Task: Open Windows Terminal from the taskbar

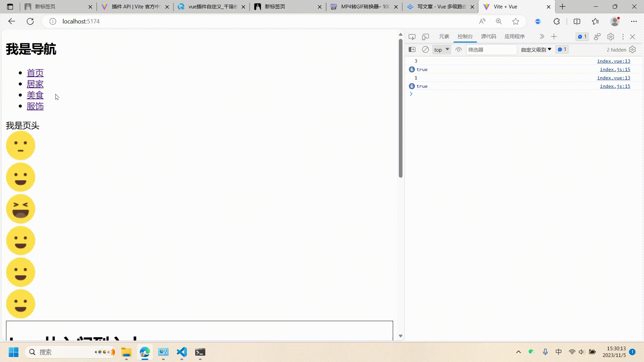Action: pos(200,352)
